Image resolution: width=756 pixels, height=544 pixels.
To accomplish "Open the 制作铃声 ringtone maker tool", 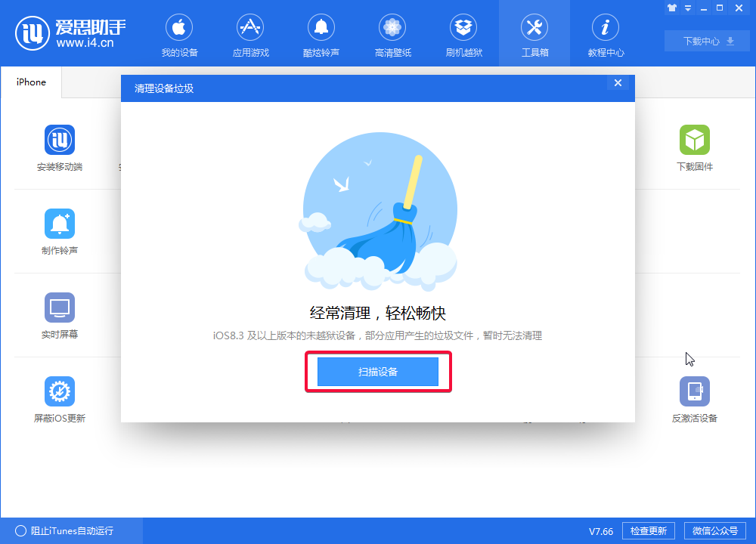I will pos(60,232).
